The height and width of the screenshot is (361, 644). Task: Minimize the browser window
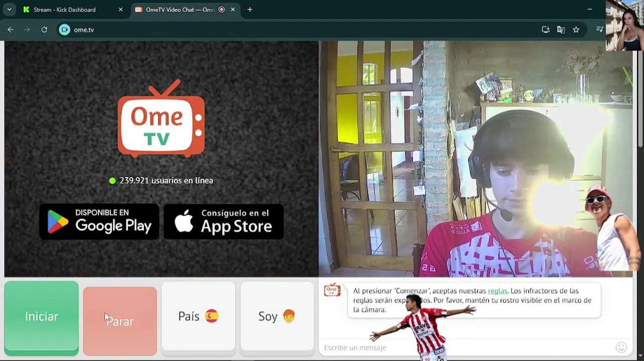click(x=590, y=9)
